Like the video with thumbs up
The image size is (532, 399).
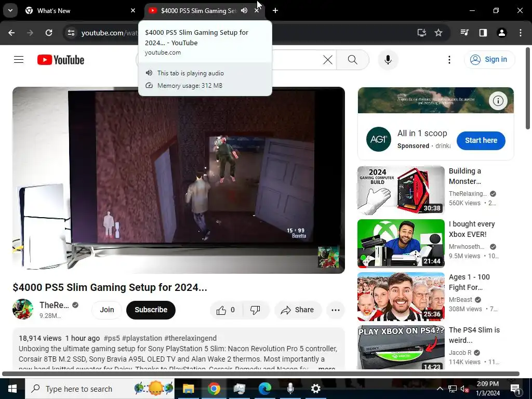pos(225,310)
